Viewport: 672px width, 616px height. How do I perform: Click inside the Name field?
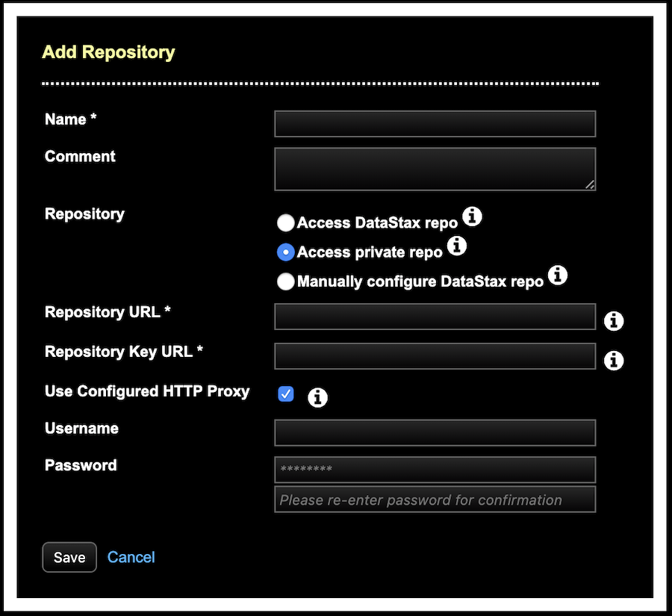435,124
